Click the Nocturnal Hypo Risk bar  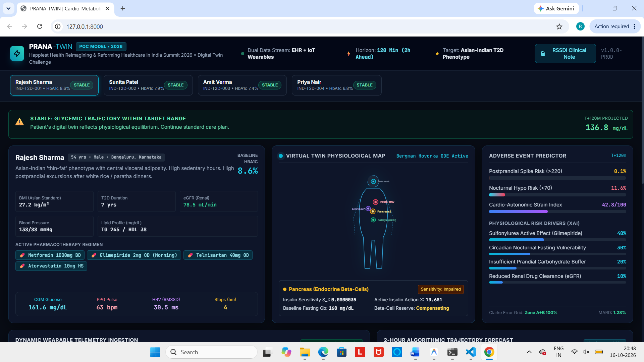[x=557, y=195]
